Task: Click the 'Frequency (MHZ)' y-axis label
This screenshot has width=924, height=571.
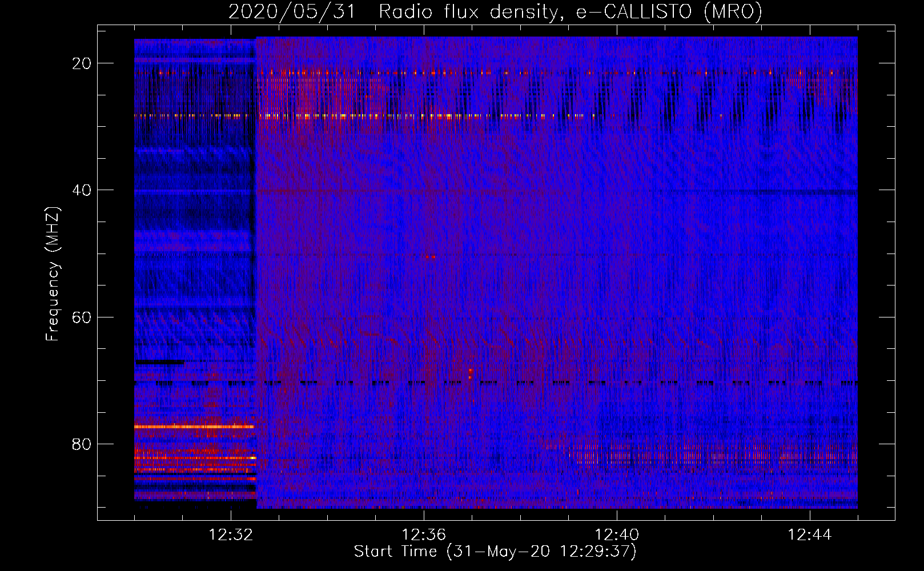Action: click(53, 274)
